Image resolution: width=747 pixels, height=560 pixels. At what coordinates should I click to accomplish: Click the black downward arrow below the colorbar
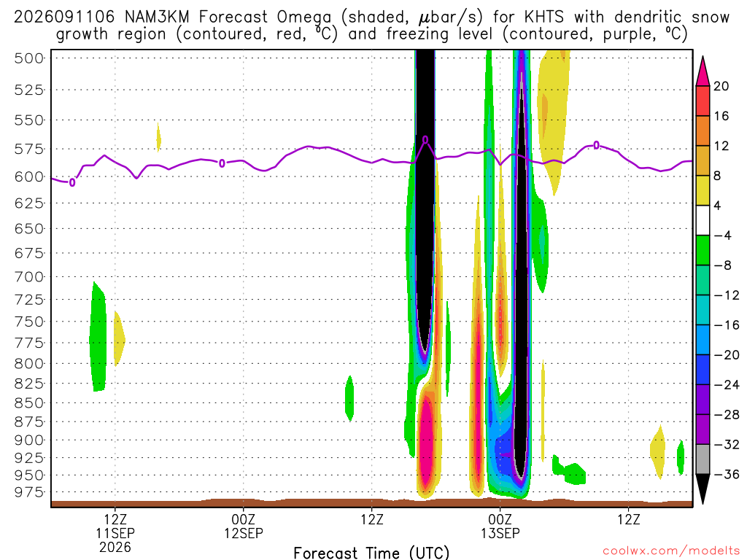pos(703,489)
